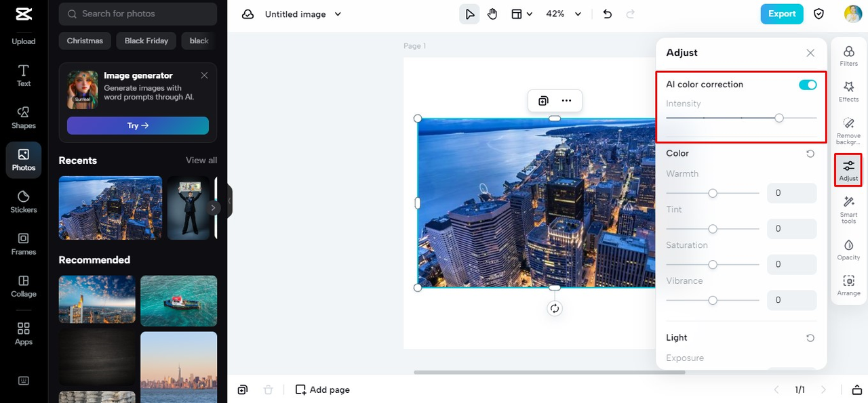Viewport: 868px width, 403px height.
Task: Toggle AI color correction switch
Action: pos(808,85)
